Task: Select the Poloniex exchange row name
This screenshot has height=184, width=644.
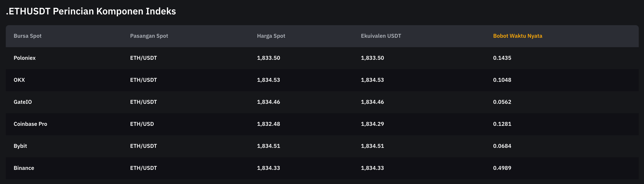Action: click(x=24, y=58)
